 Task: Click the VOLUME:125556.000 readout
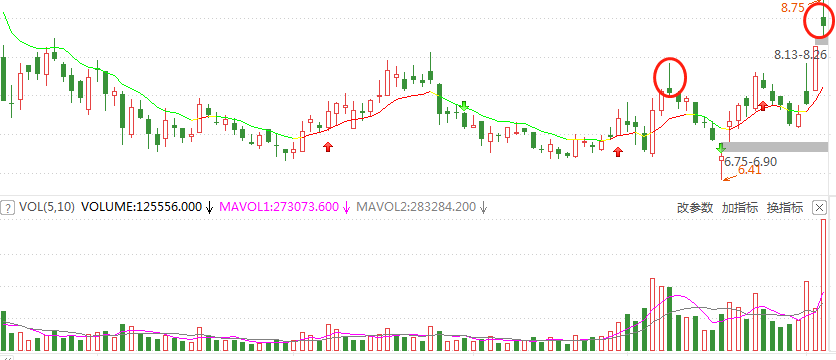(x=142, y=207)
